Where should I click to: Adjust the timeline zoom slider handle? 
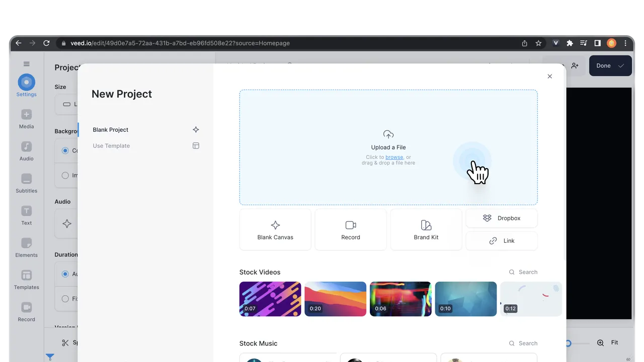[x=569, y=343]
